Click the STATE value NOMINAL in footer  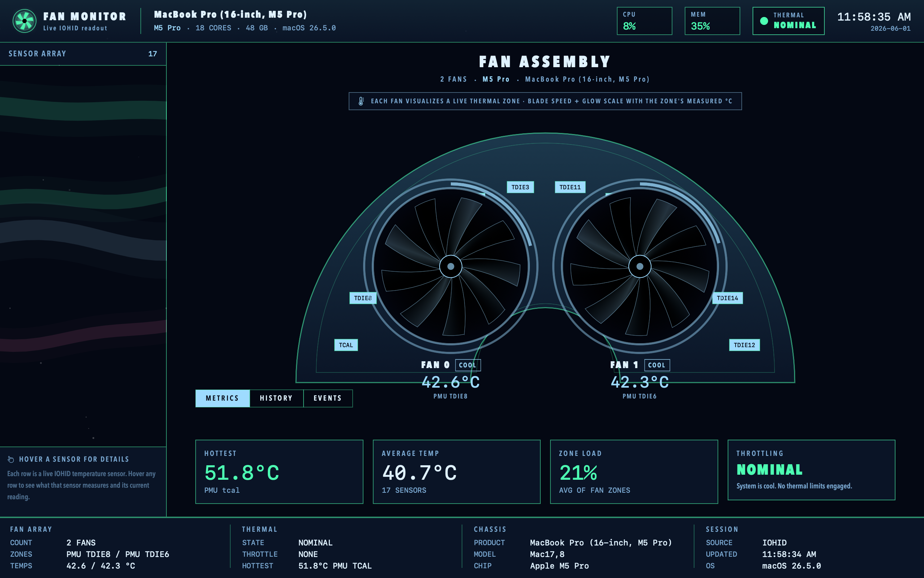pyautogui.click(x=315, y=543)
